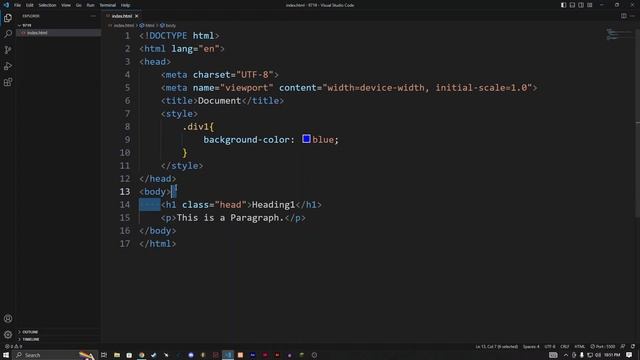Viewport: 640px width, 360px height.
Task: Click the Document title text in line 6
Action: pyautogui.click(x=219, y=101)
